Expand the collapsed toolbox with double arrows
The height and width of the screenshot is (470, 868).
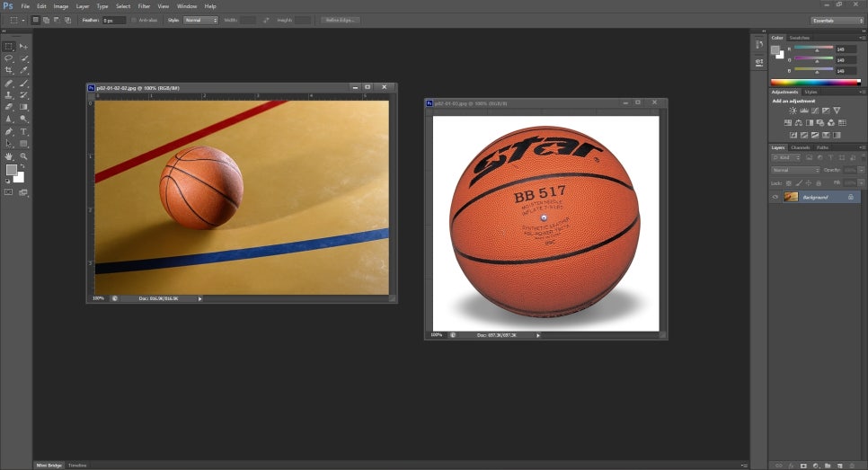pyautogui.click(x=4, y=31)
